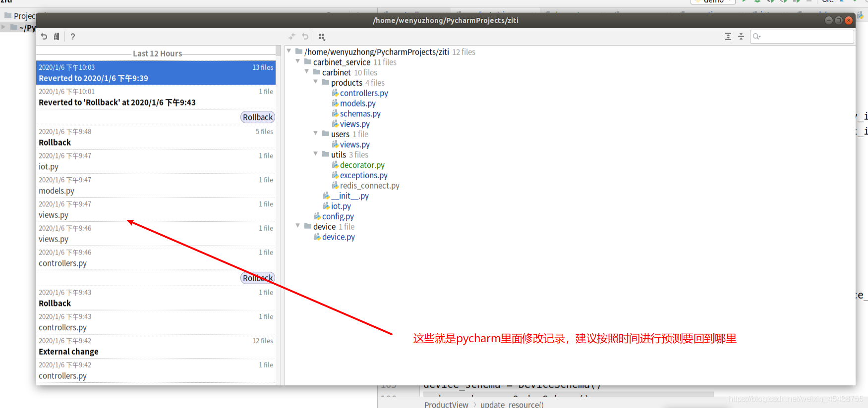This screenshot has width=868, height=408.
Task: Click the carbinet_service folder icon
Action: [308, 61]
